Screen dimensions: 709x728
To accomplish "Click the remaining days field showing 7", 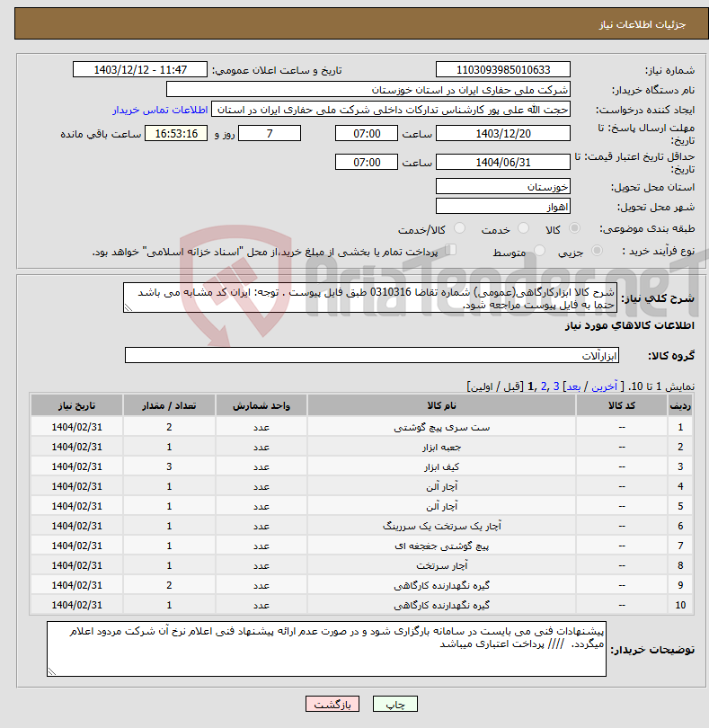I will click(x=270, y=134).
